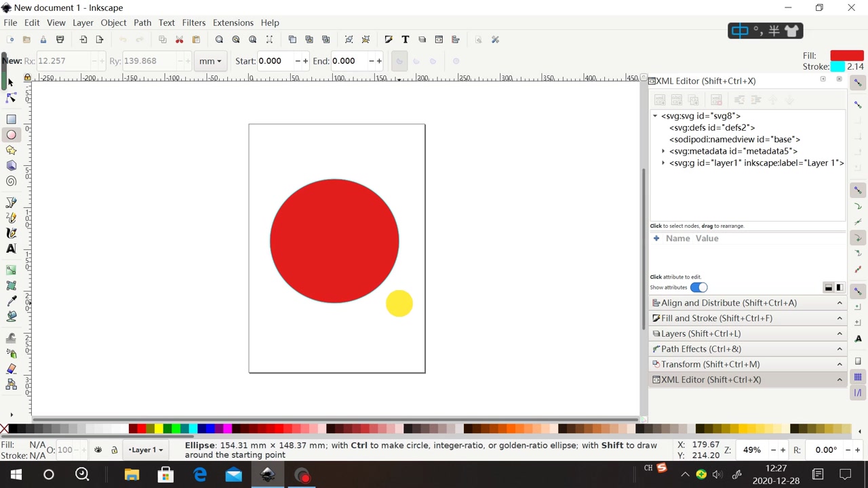Open Transform (Shift+Ctrl+M) panel tab

point(748,365)
